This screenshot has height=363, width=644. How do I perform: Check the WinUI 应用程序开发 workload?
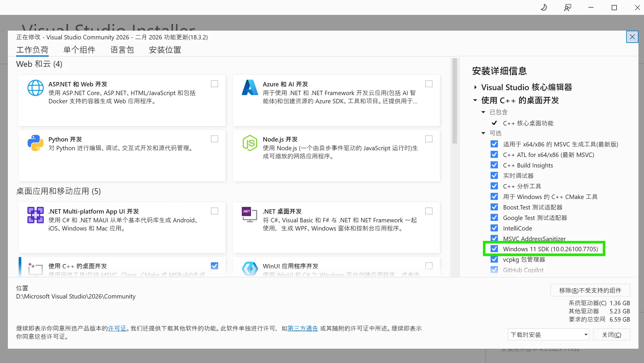point(429,266)
